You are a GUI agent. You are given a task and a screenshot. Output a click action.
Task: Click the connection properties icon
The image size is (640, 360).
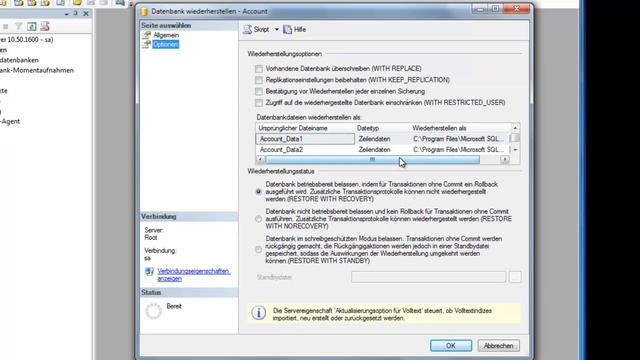149,271
